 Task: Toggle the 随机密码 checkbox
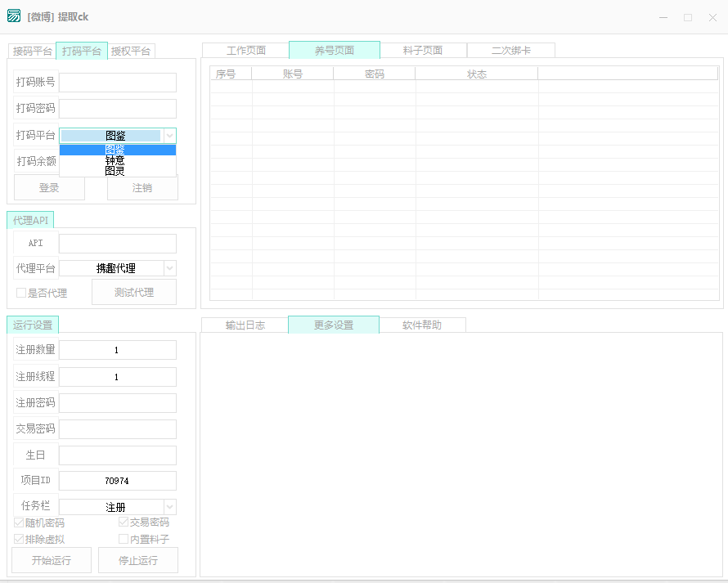20,522
